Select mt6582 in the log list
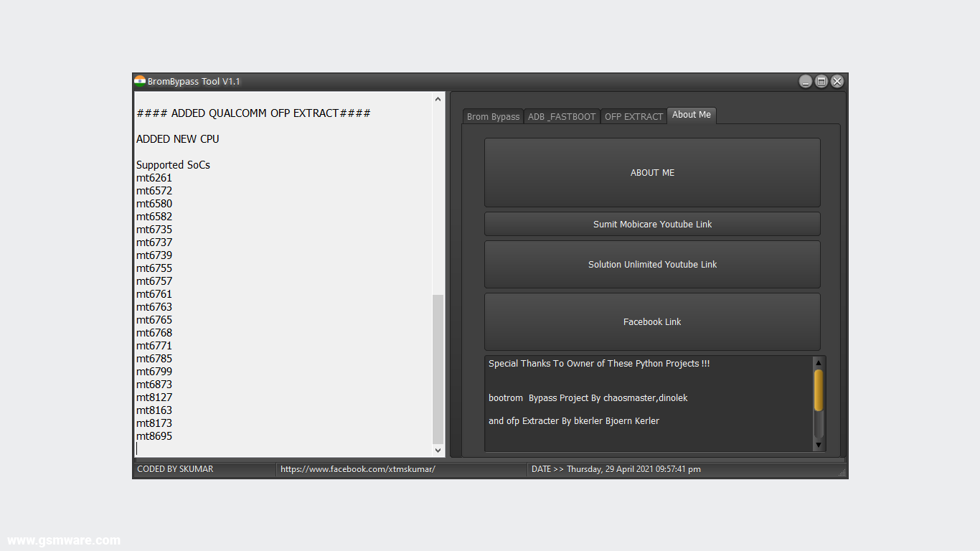The width and height of the screenshot is (980, 551). (154, 217)
